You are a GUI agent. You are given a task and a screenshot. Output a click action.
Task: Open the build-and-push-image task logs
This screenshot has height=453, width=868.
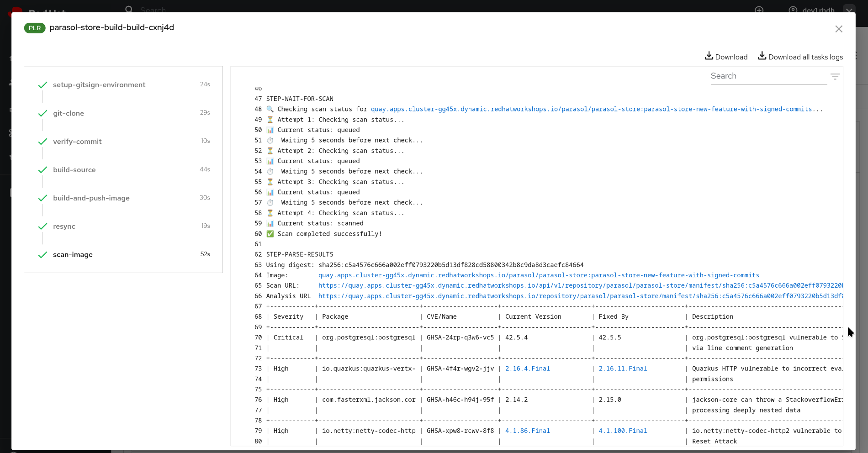pyautogui.click(x=91, y=198)
